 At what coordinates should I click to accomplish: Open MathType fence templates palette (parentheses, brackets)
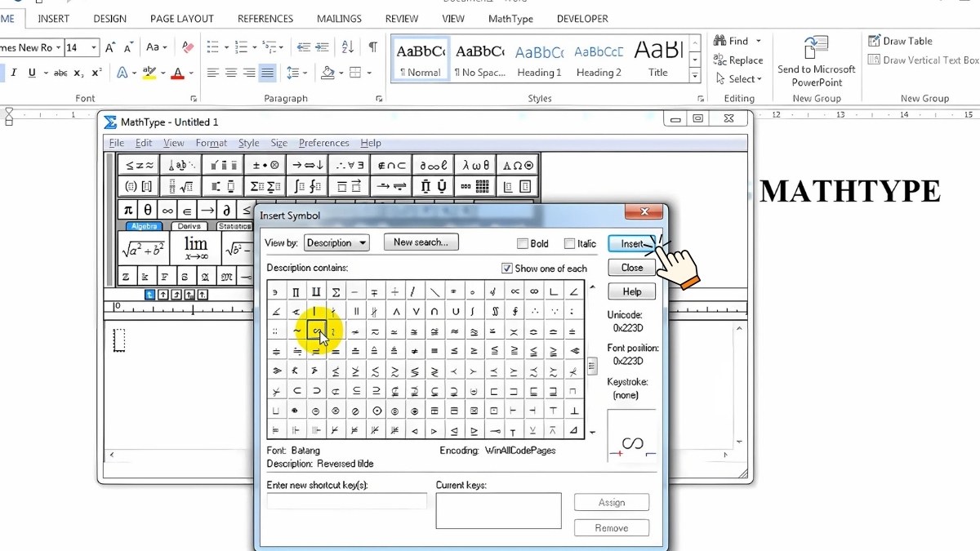[139, 186]
